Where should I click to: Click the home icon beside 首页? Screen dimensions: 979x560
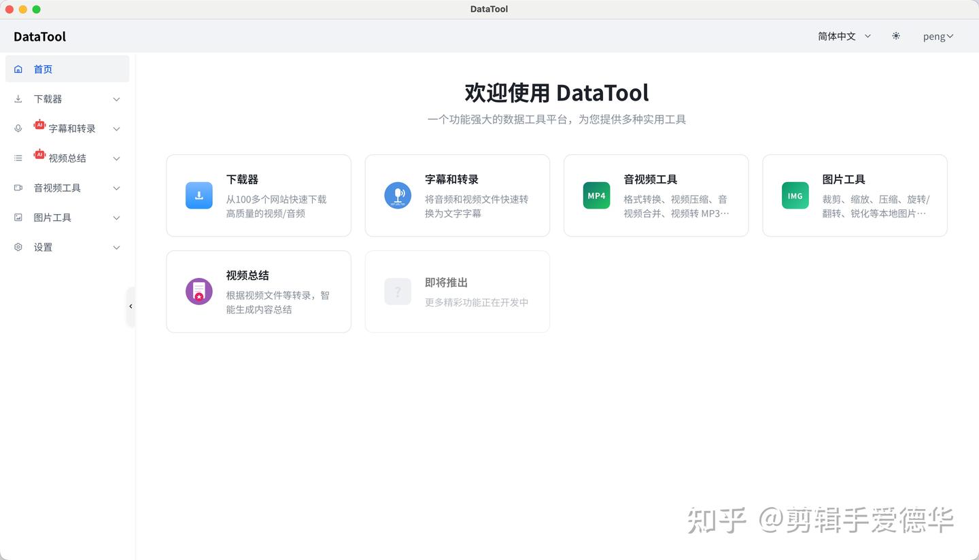coord(18,69)
